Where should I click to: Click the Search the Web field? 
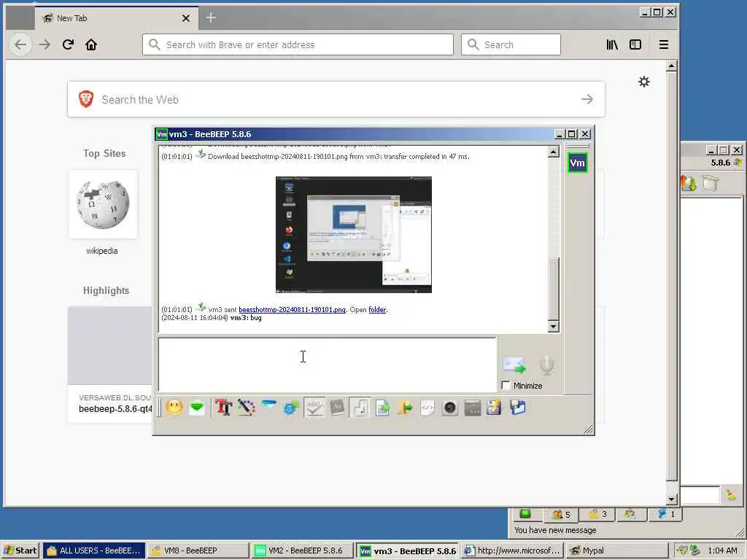click(336, 99)
